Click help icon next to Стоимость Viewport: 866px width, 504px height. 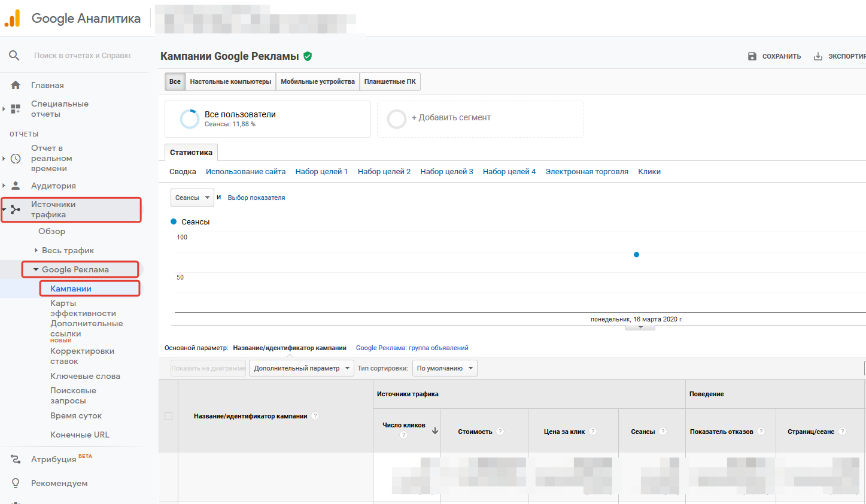coord(500,432)
